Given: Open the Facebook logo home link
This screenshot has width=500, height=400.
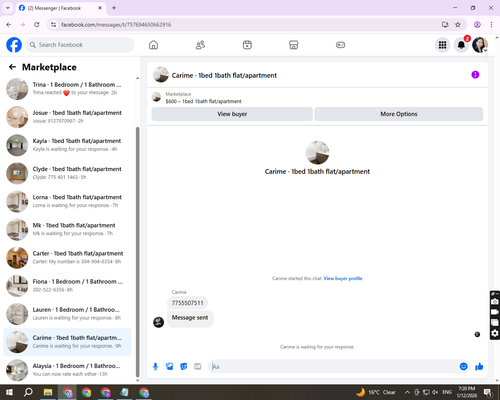Looking at the screenshot, I should tap(14, 45).
